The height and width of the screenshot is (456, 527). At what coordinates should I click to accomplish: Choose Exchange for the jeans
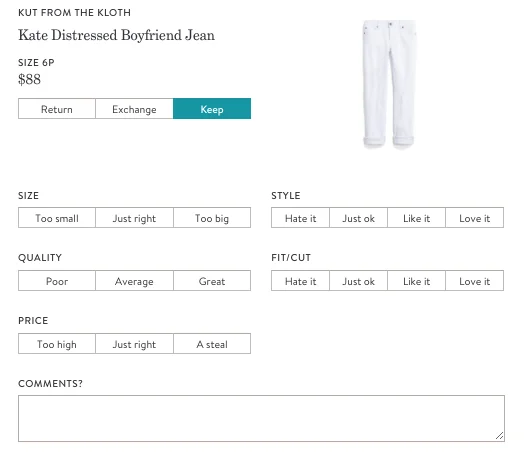point(134,109)
